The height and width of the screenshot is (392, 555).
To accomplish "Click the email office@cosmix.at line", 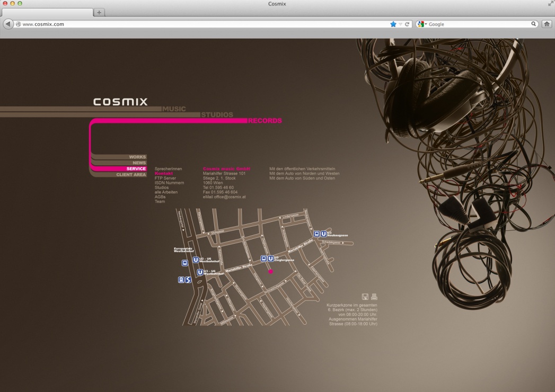I will 224,197.
